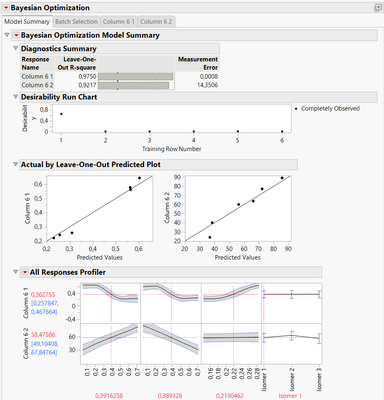Click the Predicted Values label under Column 6 1 plot
The image size is (384, 400).
[x=100, y=257]
